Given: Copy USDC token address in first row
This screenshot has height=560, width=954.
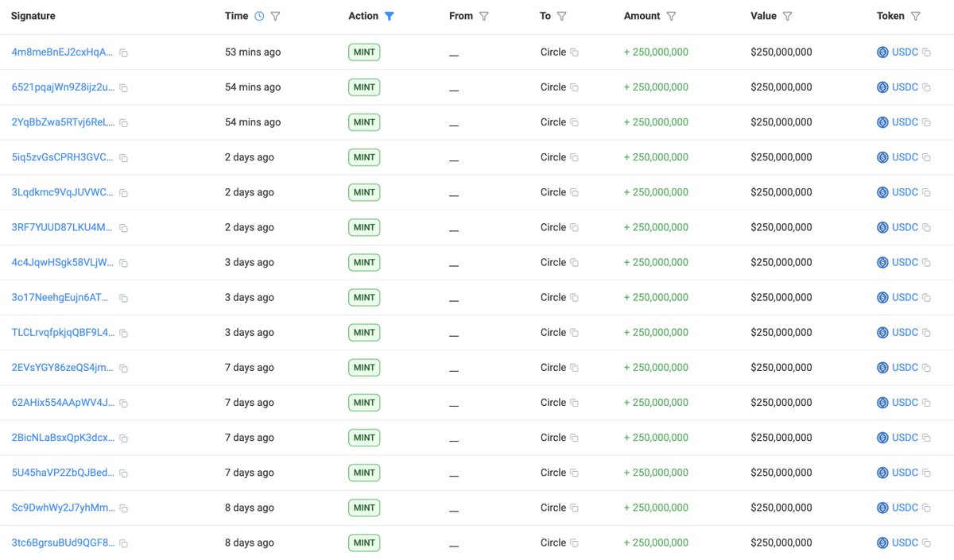Looking at the screenshot, I should [x=926, y=52].
